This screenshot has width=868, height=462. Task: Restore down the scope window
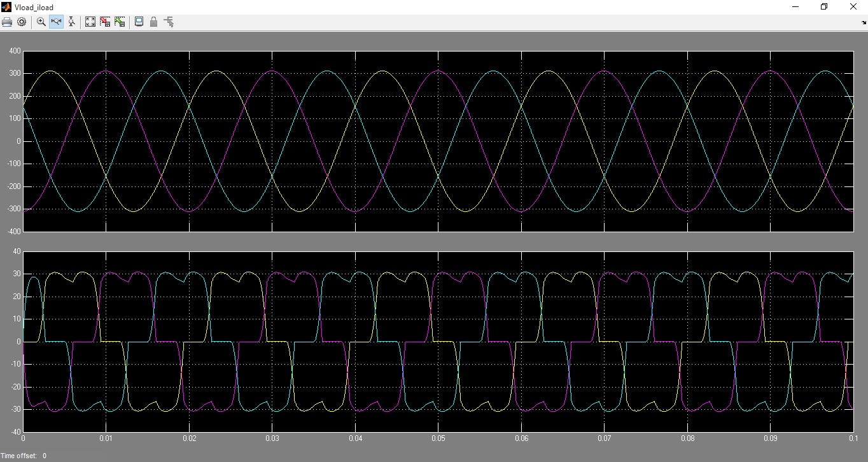[824, 7]
